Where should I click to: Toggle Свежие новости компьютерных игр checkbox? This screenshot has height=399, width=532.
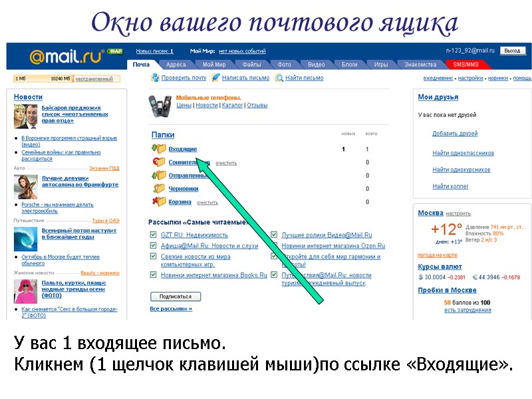154,256
